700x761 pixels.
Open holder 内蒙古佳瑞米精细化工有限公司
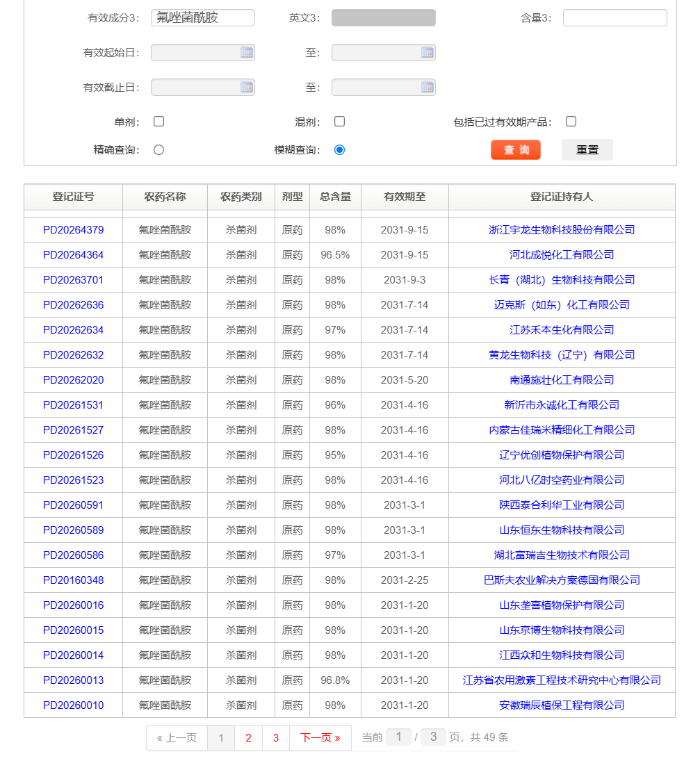click(x=562, y=430)
